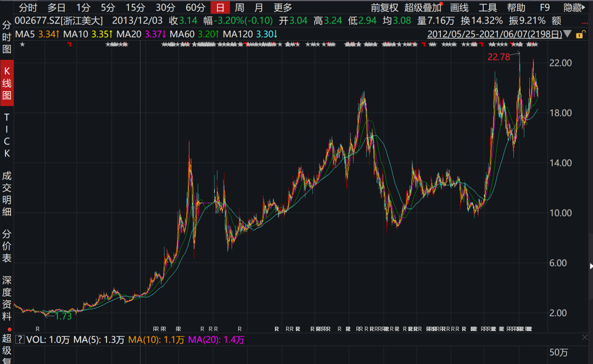Viewport: 593px width, 364px height.
Task: Select the 60分 interval tab
Action: click(x=195, y=8)
